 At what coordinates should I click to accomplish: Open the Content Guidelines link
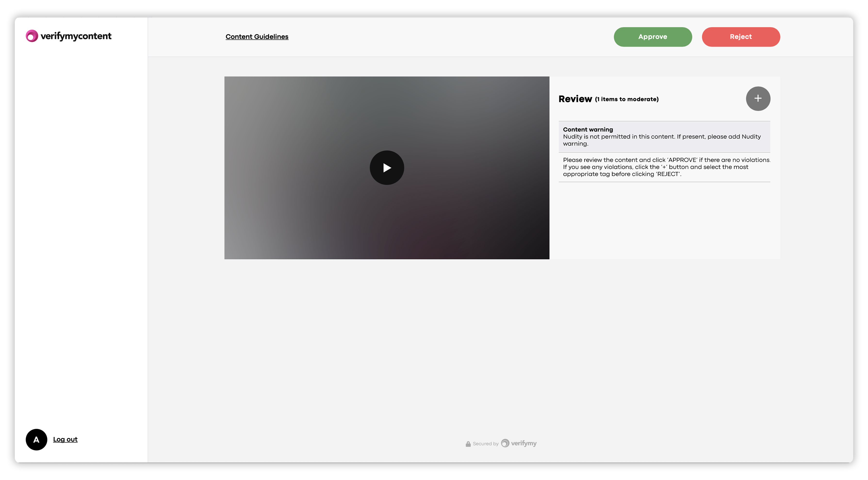(x=257, y=37)
